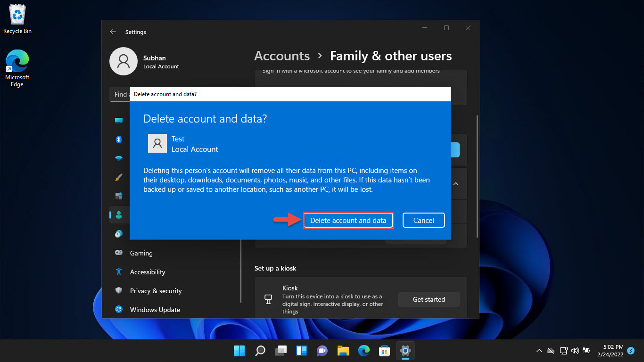644x362 pixels.
Task: Go back using the Settings back arrow
Action: (113, 32)
